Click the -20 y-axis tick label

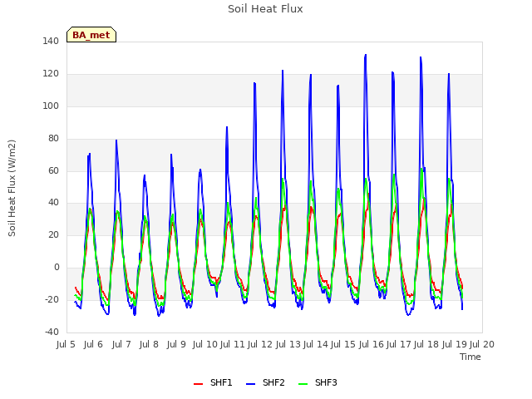52,299
